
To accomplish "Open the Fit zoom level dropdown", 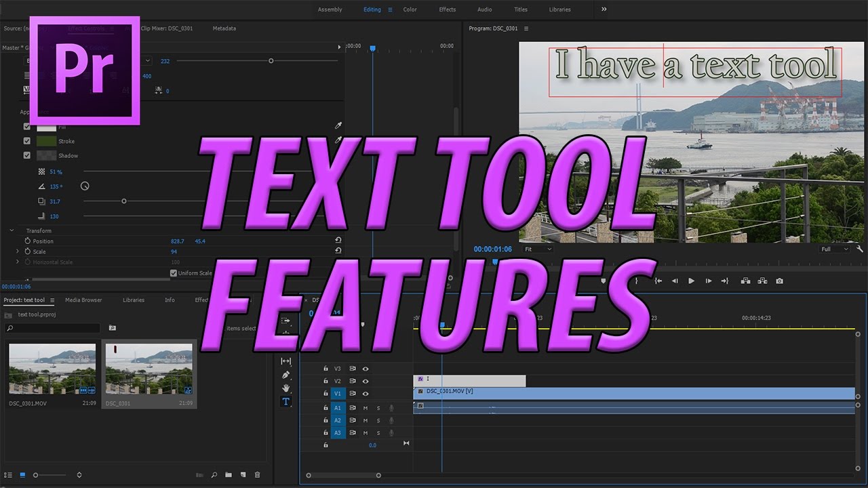I will (536, 249).
